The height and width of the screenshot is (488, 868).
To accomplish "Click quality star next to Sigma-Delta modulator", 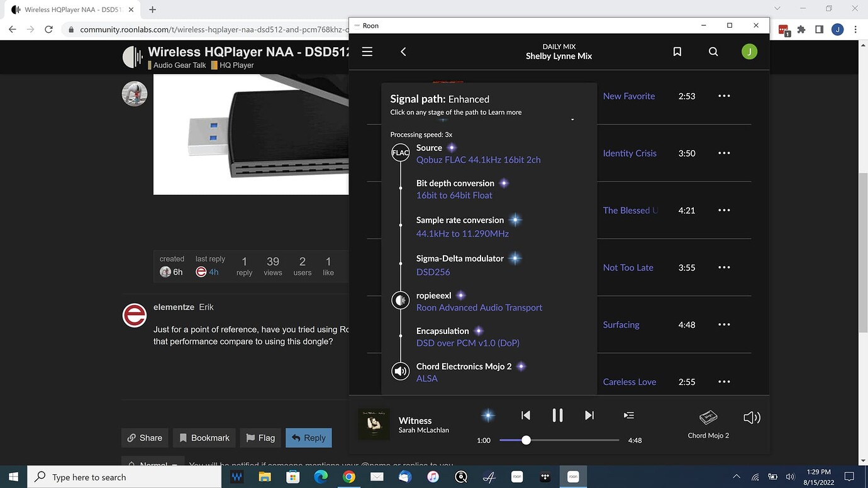I will tap(515, 258).
